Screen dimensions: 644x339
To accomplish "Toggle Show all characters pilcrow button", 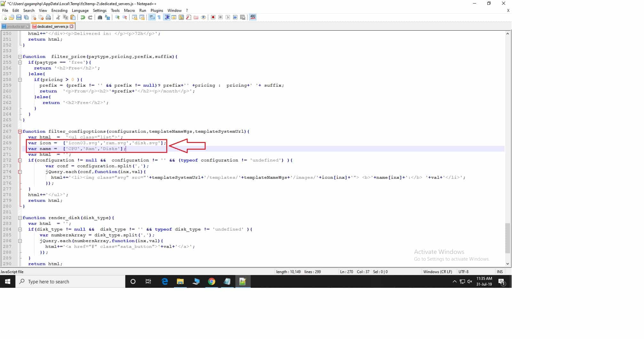I will tap(159, 17).
